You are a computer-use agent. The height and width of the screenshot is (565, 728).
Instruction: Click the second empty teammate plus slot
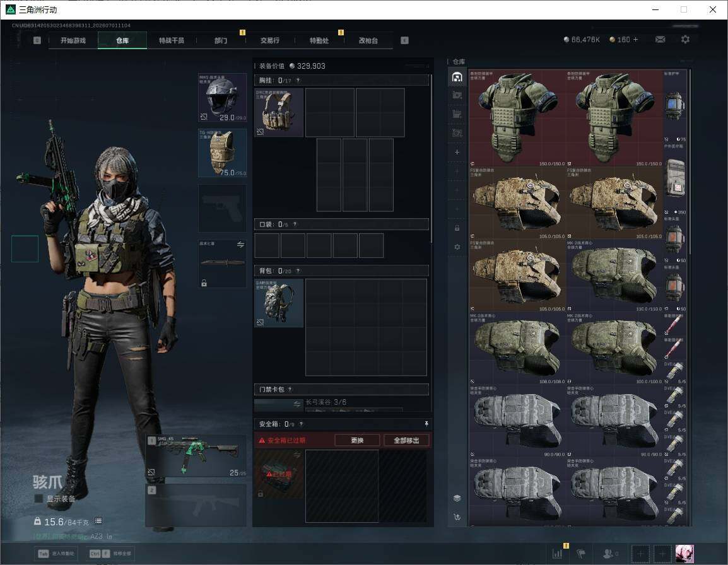[x=662, y=554]
